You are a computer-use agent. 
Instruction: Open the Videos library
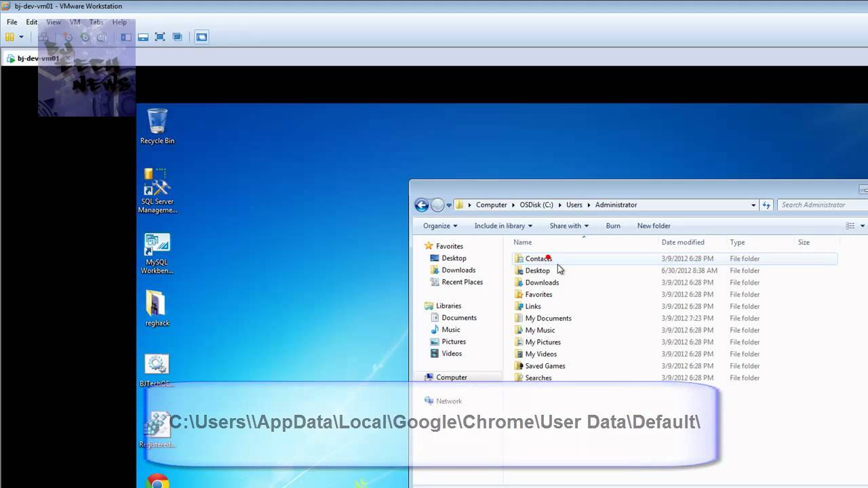tap(446, 353)
